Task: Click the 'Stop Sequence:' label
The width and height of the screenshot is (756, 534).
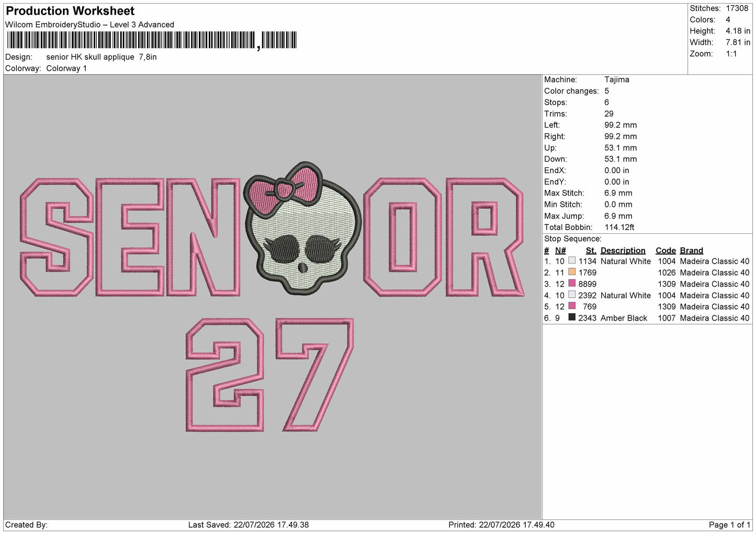Action: (573, 238)
